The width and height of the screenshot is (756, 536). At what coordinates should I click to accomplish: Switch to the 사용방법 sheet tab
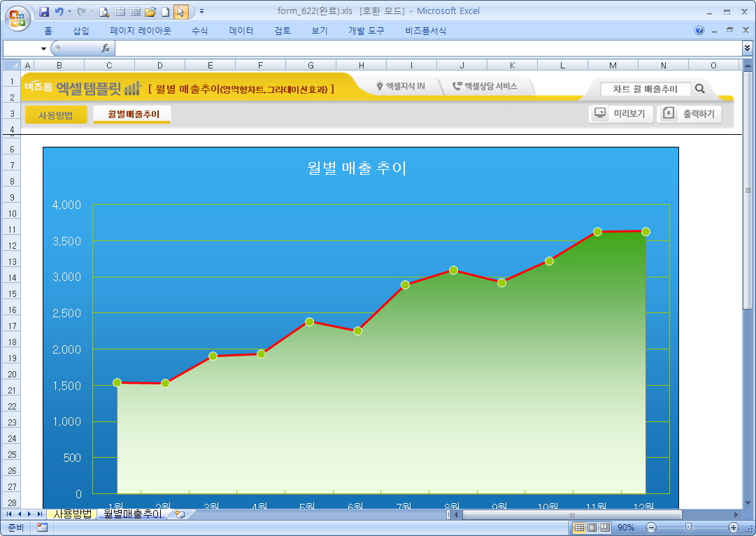[x=73, y=514]
